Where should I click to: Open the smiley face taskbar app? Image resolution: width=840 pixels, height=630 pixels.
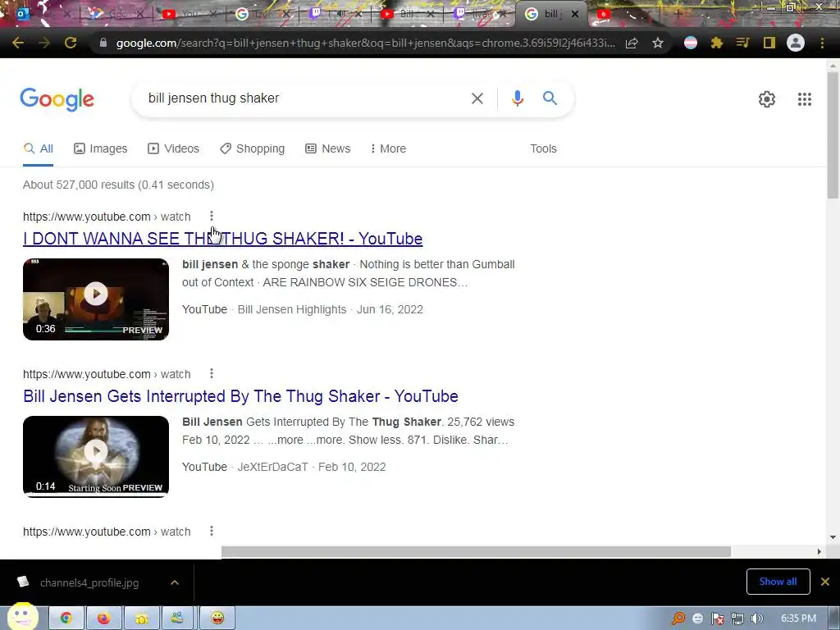click(217, 618)
